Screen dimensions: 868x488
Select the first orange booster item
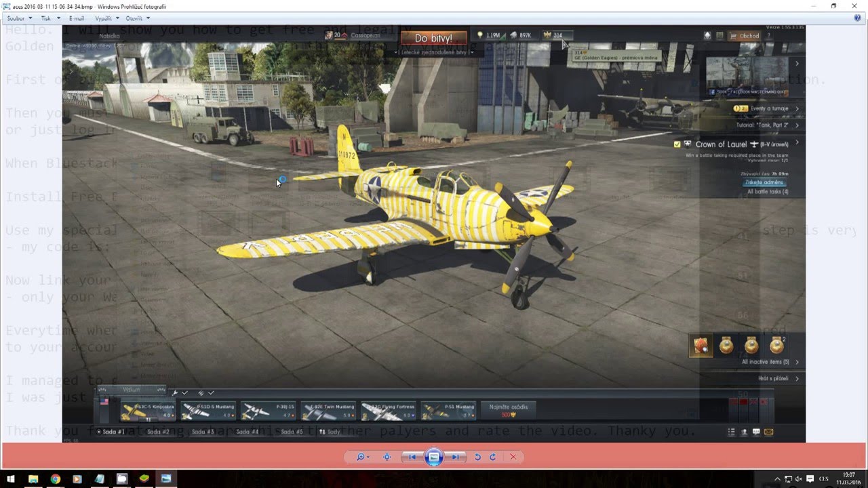pos(701,346)
